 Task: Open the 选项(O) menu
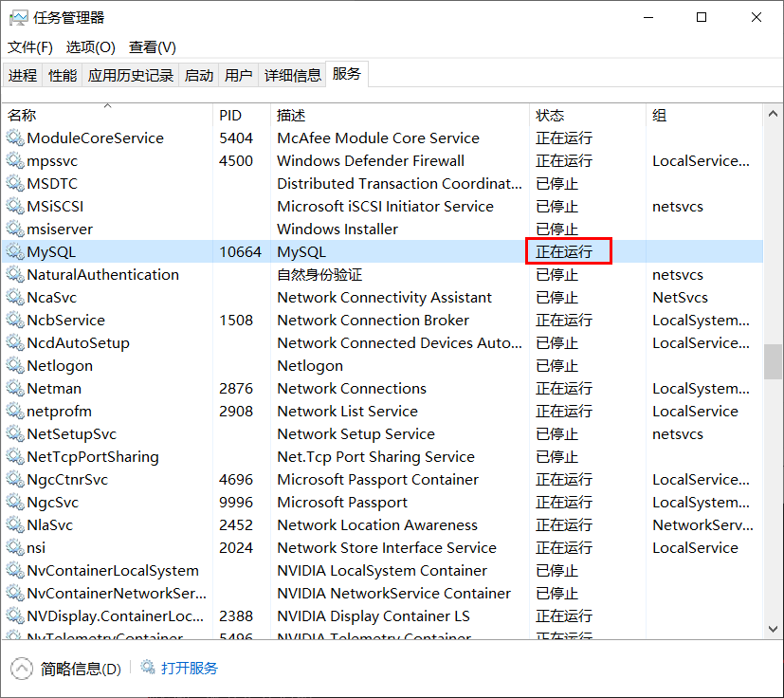pos(90,47)
